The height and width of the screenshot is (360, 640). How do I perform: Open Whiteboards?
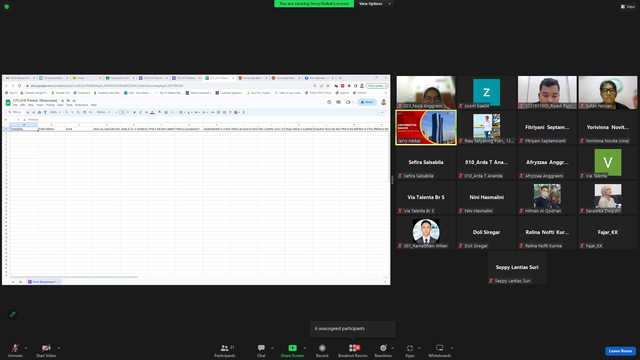tap(440, 350)
